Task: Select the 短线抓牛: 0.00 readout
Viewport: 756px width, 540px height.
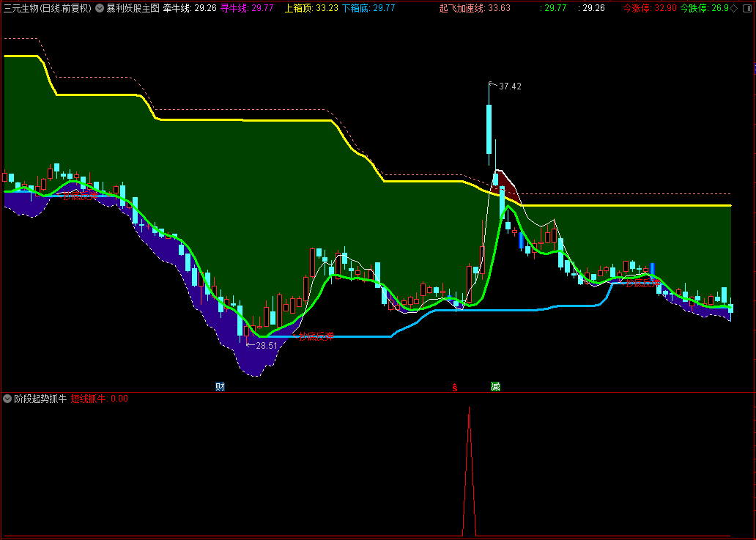Action: 100,399
